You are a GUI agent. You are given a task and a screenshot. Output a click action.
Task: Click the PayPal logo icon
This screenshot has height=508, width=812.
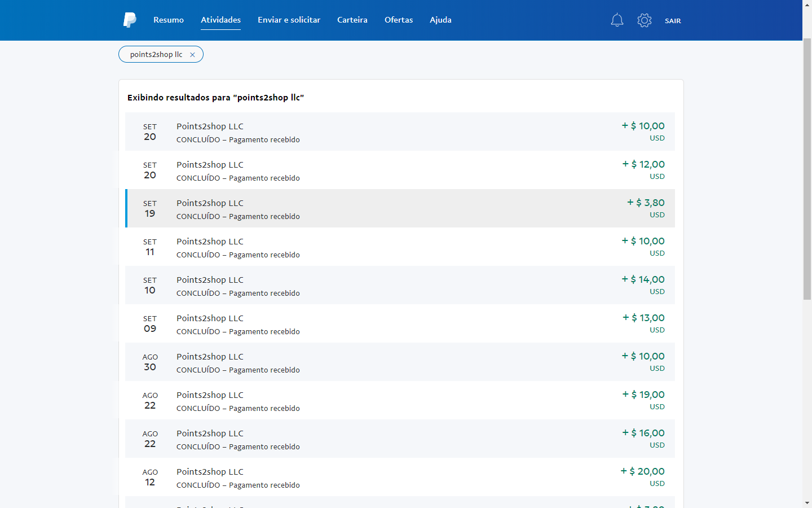click(130, 20)
